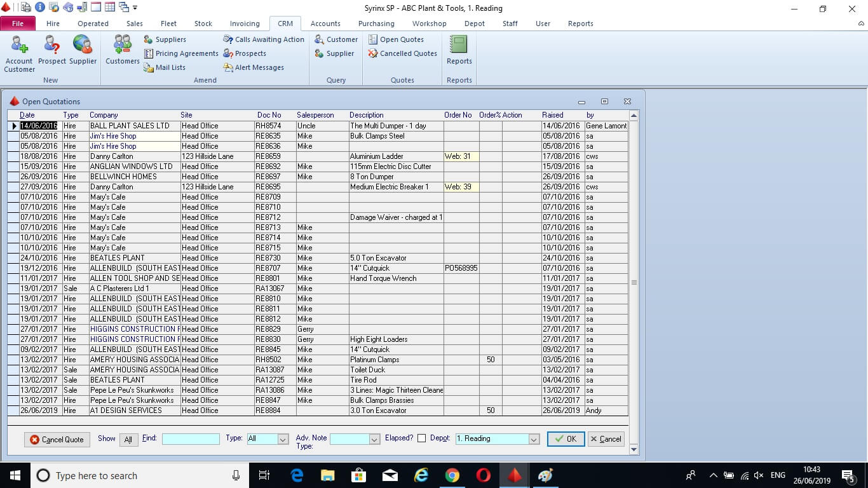Open Task View from taskbar
Viewport: 868px width, 488px height.
pos(265,475)
